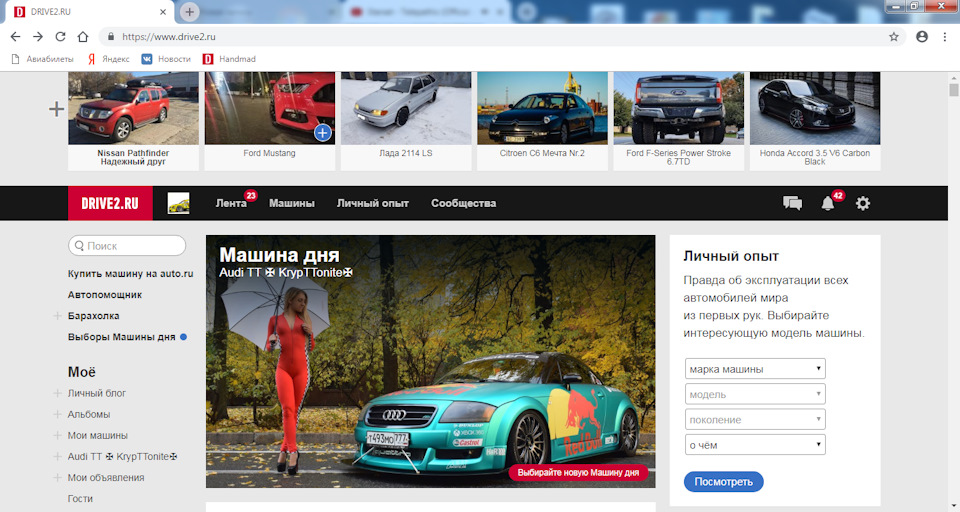
Task: Open the Handmad bookmark
Action: tap(229, 59)
